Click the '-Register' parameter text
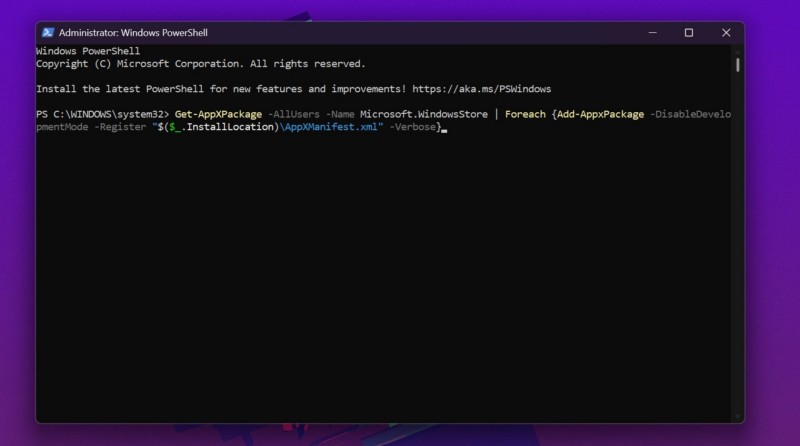The image size is (800, 446). 120,127
